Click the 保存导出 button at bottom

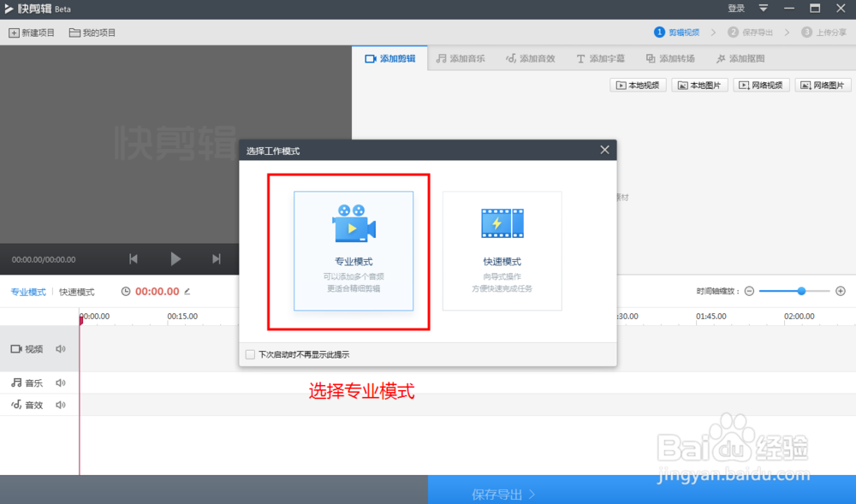[x=642, y=489]
